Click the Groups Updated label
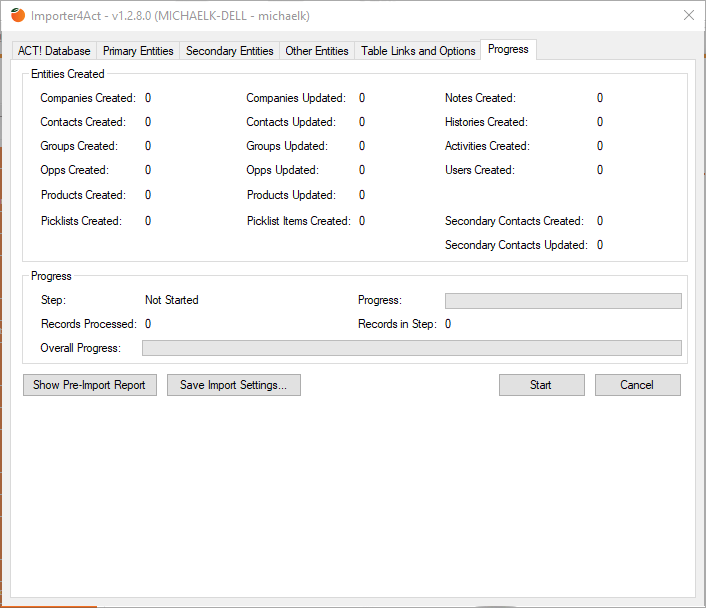The height and width of the screenshot is (608, 706). (287, 146)
